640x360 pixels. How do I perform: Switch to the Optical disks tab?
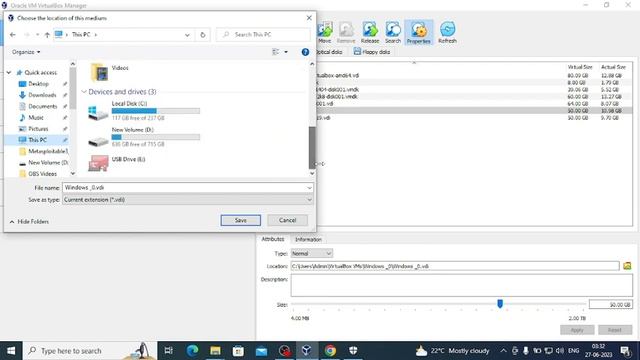329,52
